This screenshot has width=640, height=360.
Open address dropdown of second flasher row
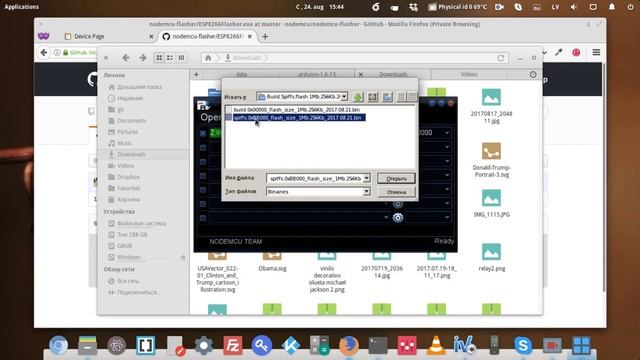[x=447, y=147]
